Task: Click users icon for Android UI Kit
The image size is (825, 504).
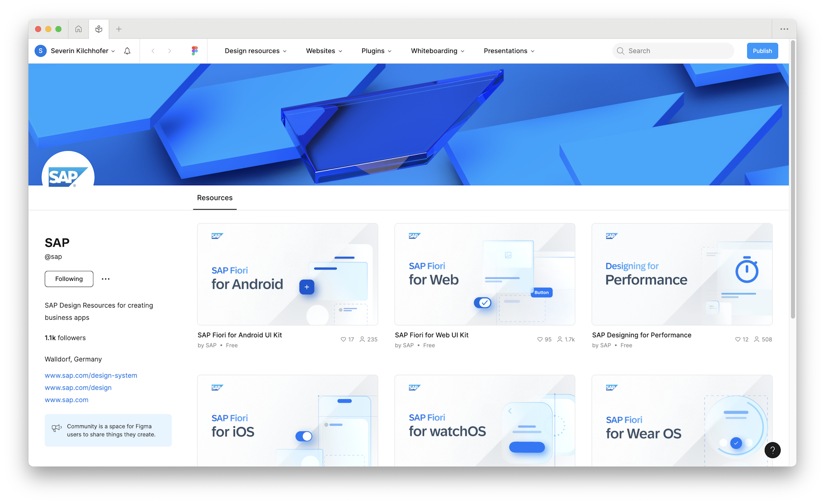Action: tap(362, 339)
